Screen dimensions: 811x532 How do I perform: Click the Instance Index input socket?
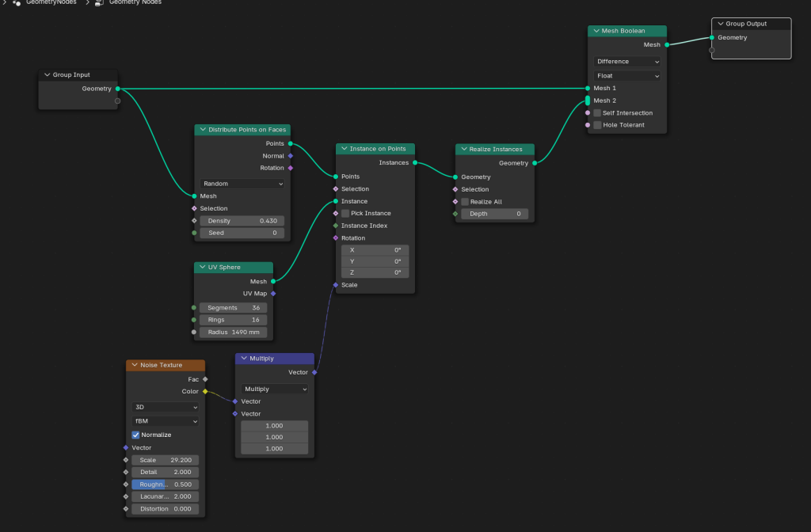336,226
